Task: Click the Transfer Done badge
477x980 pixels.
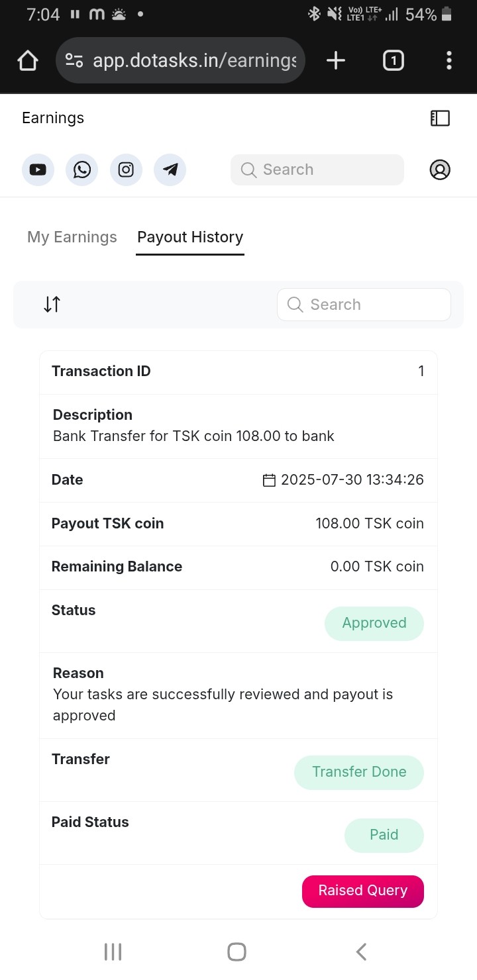Action: point(359,772)
